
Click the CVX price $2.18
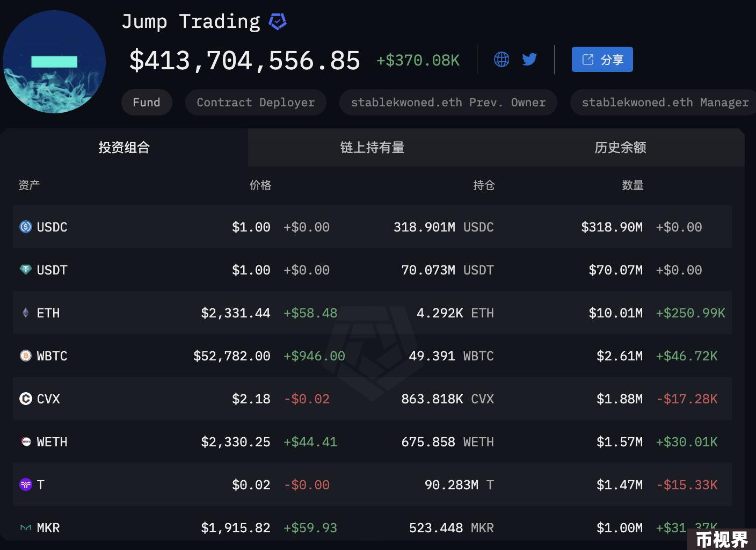coord(251,399)
